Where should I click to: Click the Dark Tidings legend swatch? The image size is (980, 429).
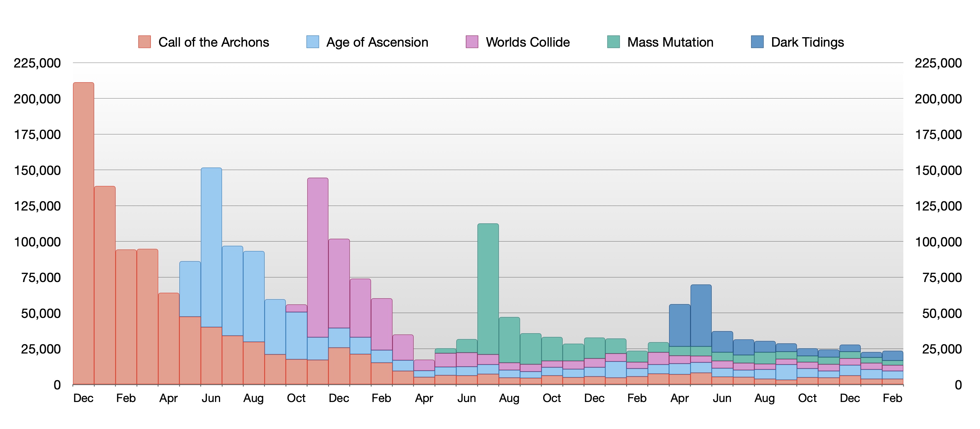pyautogui.click(x=757, y=42)
